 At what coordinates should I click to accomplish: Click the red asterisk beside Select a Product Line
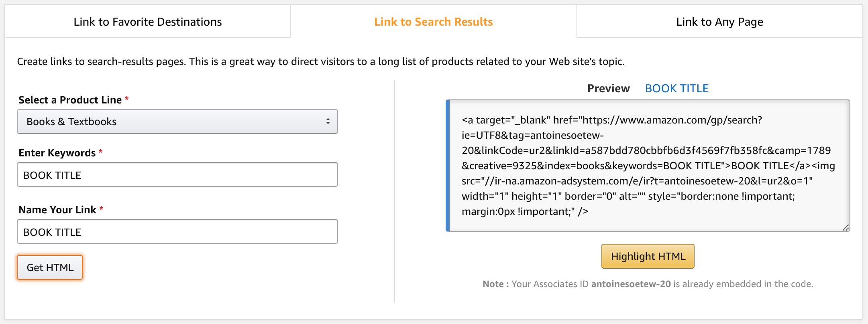click(x=127, y=99)
